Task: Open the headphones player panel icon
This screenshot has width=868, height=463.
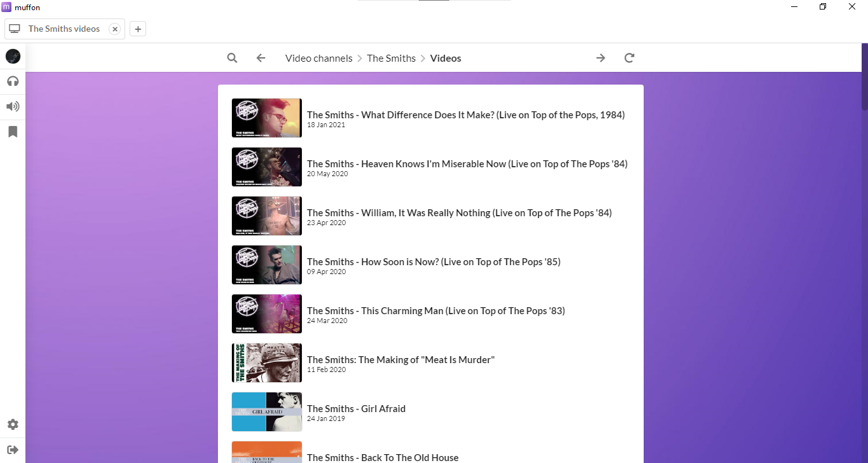Action: click(x=13, y=81)
